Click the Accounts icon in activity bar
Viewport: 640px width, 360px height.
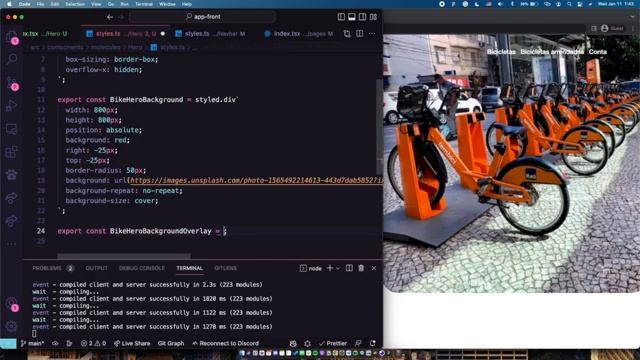coord(11,304)
